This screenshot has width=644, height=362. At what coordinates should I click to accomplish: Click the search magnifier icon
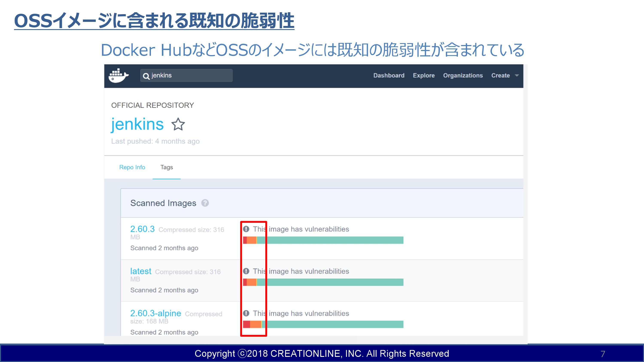point(146,76)
